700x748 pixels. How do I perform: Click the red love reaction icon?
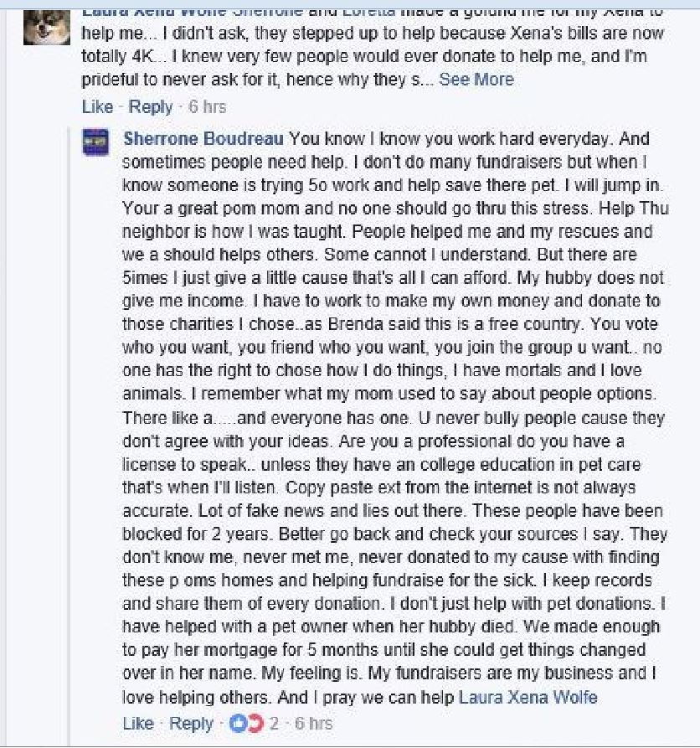tap(256, 724)
